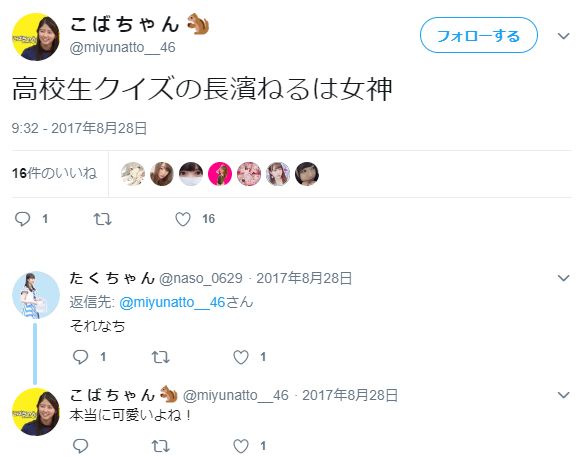Open the @miyunatto__46 mention link in the reply
The height and width of the screenshot is (457, 581).
point(172,302)
